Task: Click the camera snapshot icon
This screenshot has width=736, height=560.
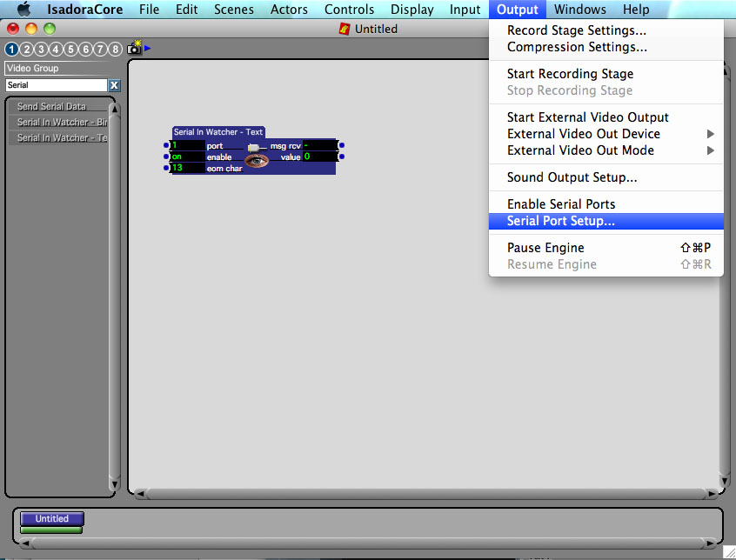Action: coord(134,47)
